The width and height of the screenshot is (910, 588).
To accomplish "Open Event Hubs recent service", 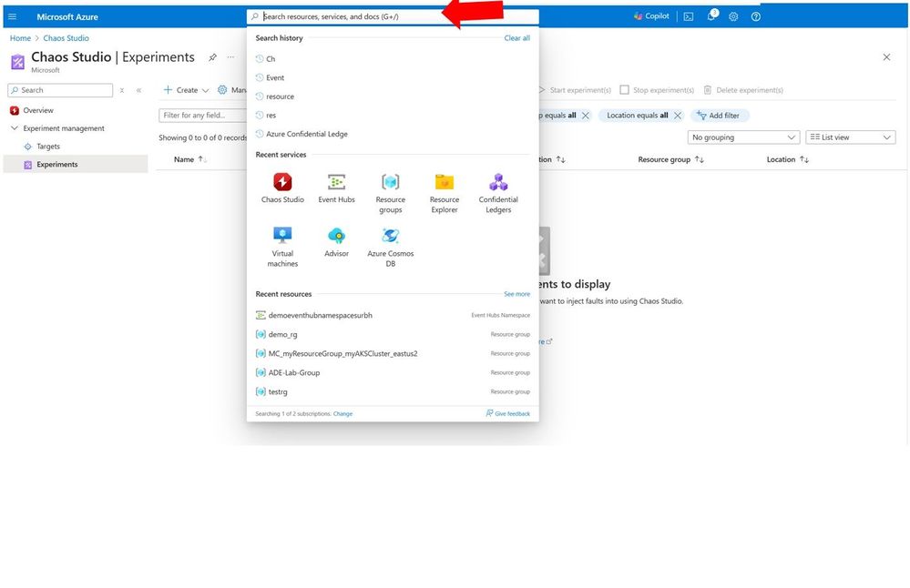I will (337, 188).
